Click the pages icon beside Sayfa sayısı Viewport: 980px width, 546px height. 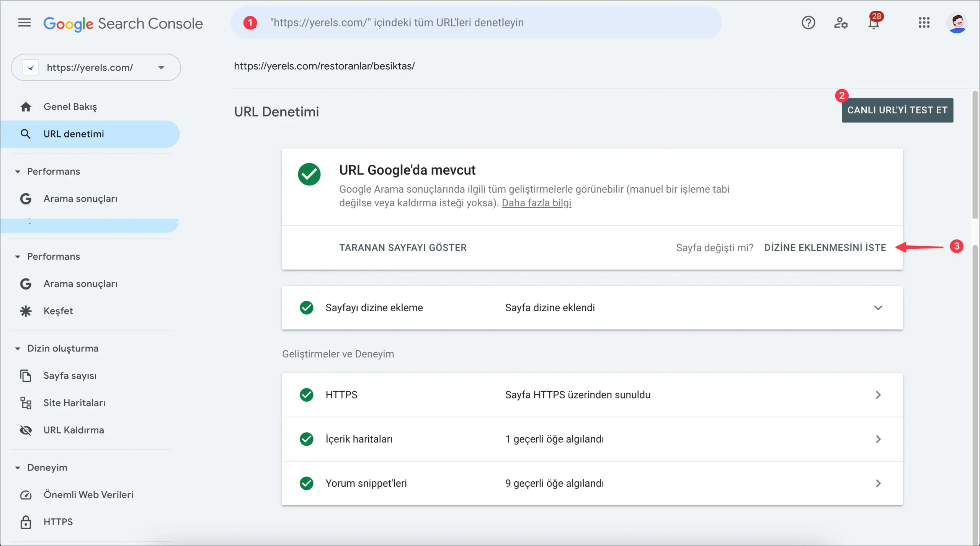(26, 376)
